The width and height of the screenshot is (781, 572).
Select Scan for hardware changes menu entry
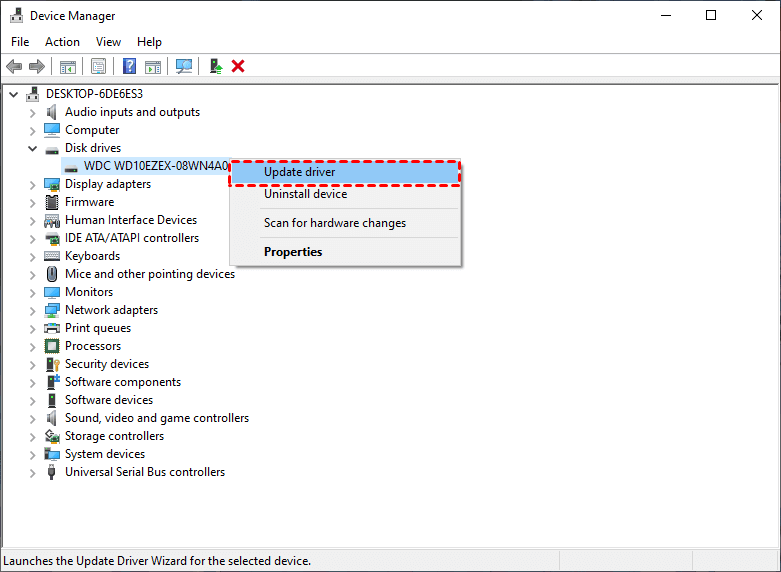coord(345,223)
